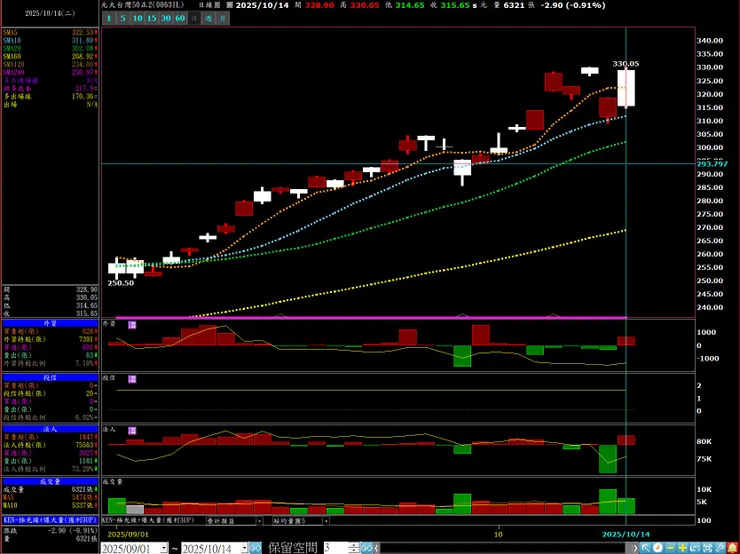Click the left arrow of horizontal scrollbar
Screen dimensions: 740x554
(x=377, y=548)
